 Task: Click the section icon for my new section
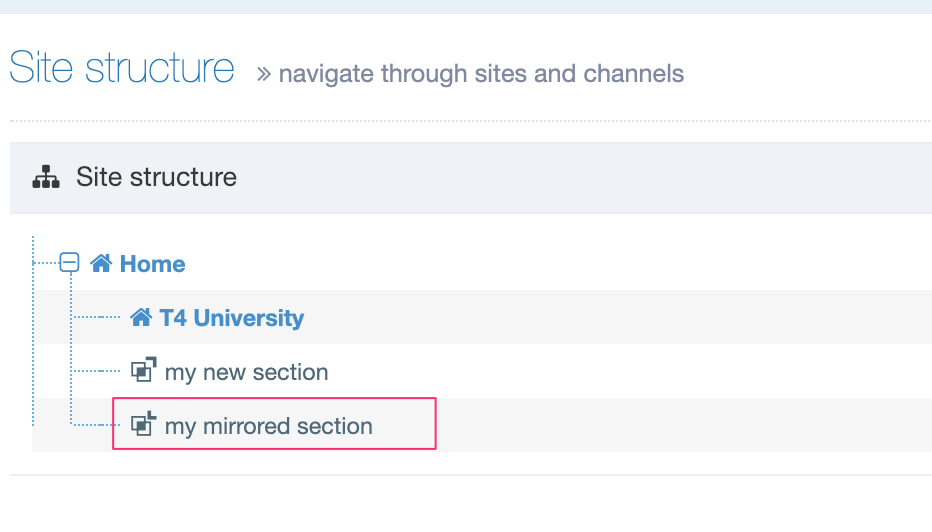coord(143,371)
